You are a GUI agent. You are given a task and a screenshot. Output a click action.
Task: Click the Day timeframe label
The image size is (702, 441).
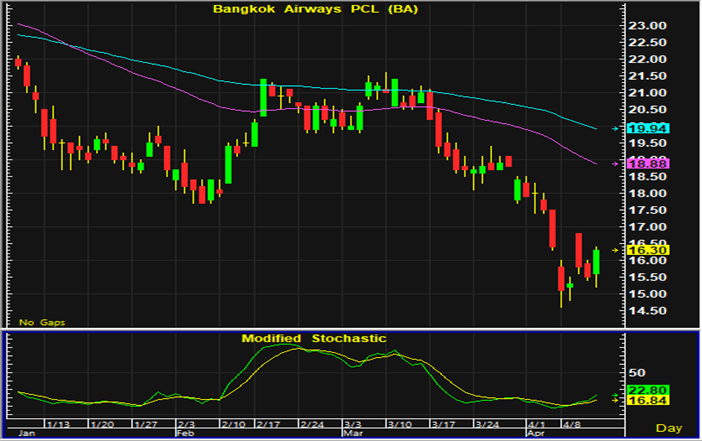tap(681, 427)
